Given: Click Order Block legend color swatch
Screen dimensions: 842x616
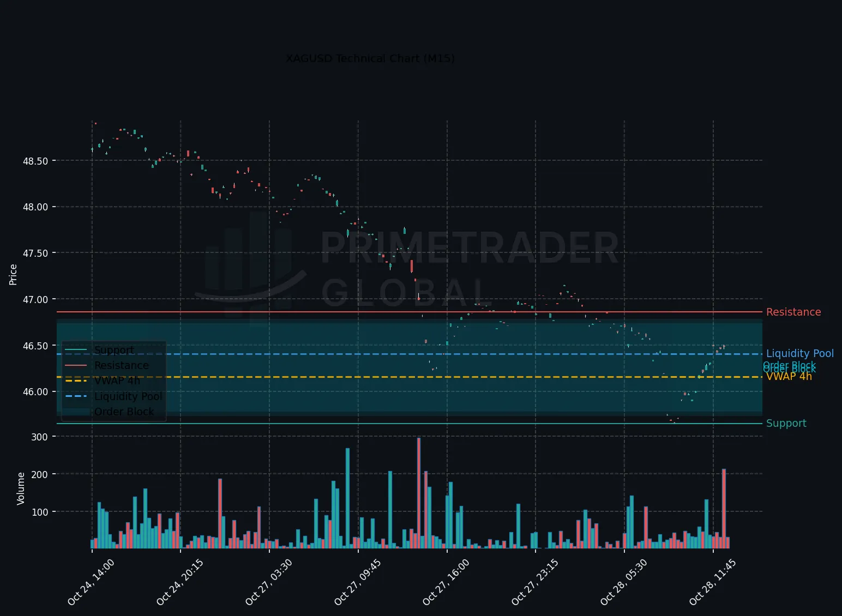Looking at the screenshot, I should [76, 412].
